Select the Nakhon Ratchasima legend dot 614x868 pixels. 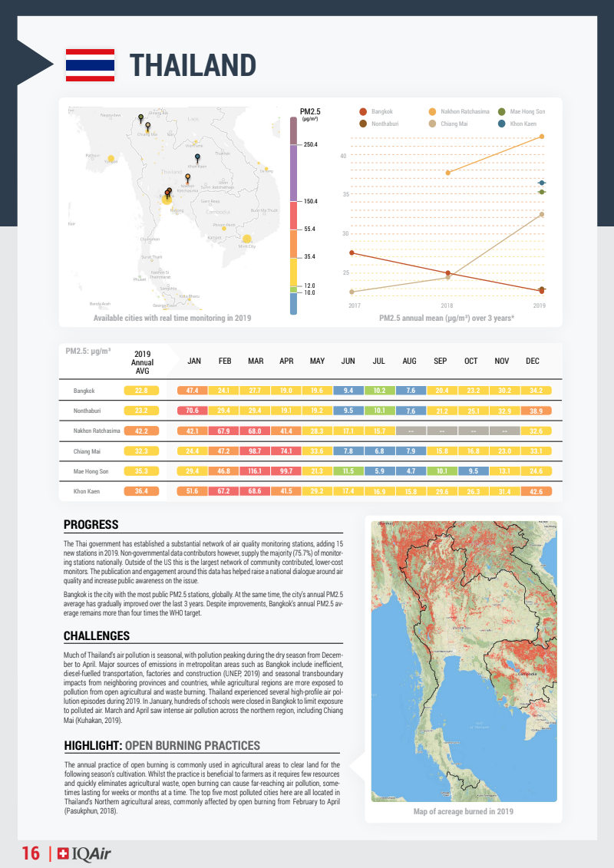coord(432,112)
